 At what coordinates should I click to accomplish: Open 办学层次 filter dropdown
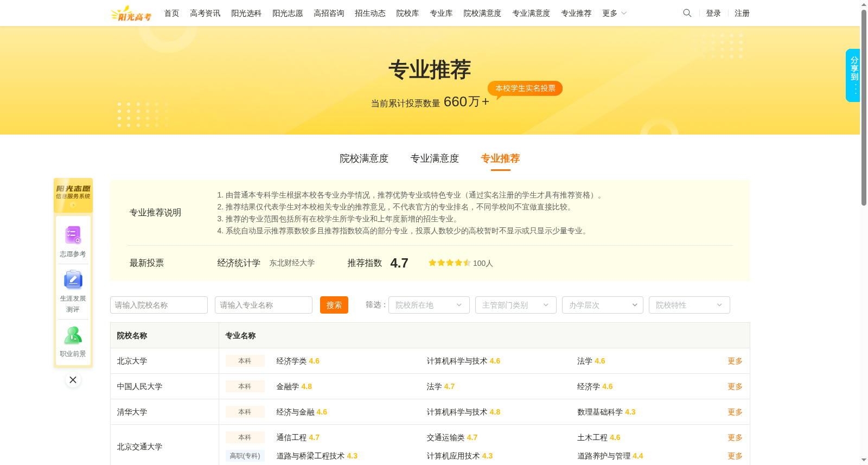603,305
